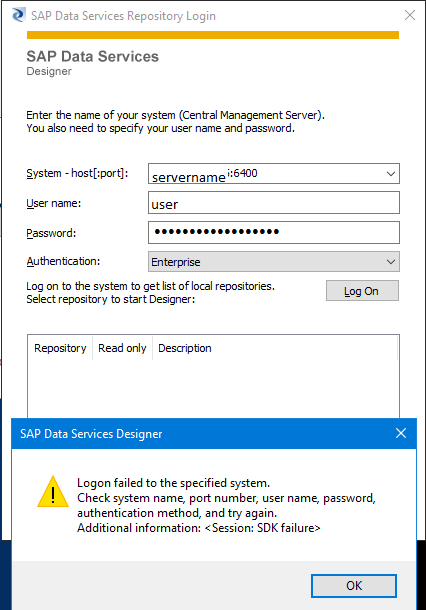The height and width of the screenshot is (610, 426).
Task: Click the error dialog title bar
Action: [202, 433]
